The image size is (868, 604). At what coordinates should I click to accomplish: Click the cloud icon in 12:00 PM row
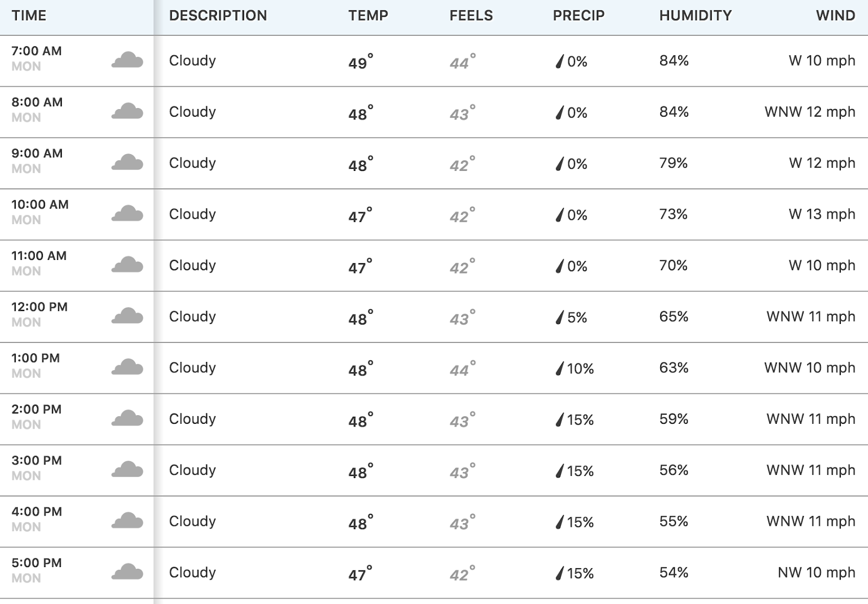click(x=127, y=316)
